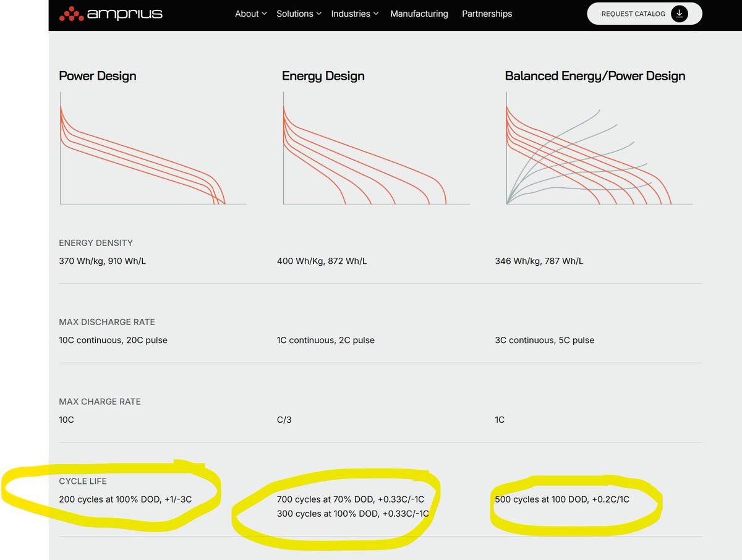Select the text 10C continuous, 20C pulse

(x=113, y=340)
